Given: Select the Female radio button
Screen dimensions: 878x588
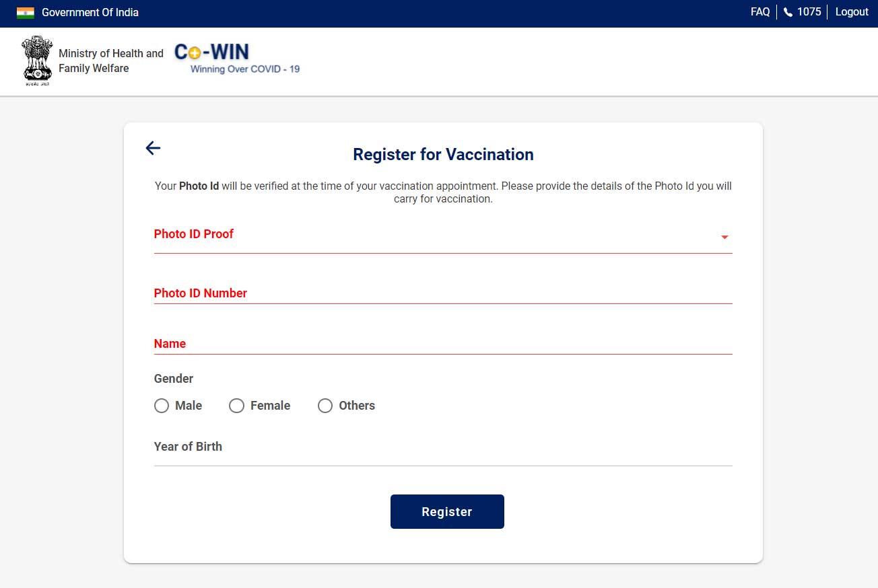Looking at the screenshot, I should click(x=236, y=406).
